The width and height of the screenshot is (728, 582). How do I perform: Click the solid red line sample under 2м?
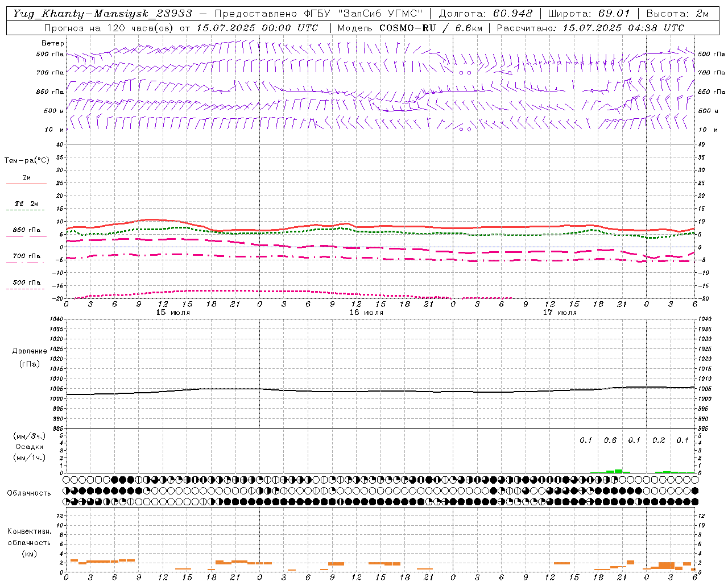pyautogui.click(x=26, y=184)
